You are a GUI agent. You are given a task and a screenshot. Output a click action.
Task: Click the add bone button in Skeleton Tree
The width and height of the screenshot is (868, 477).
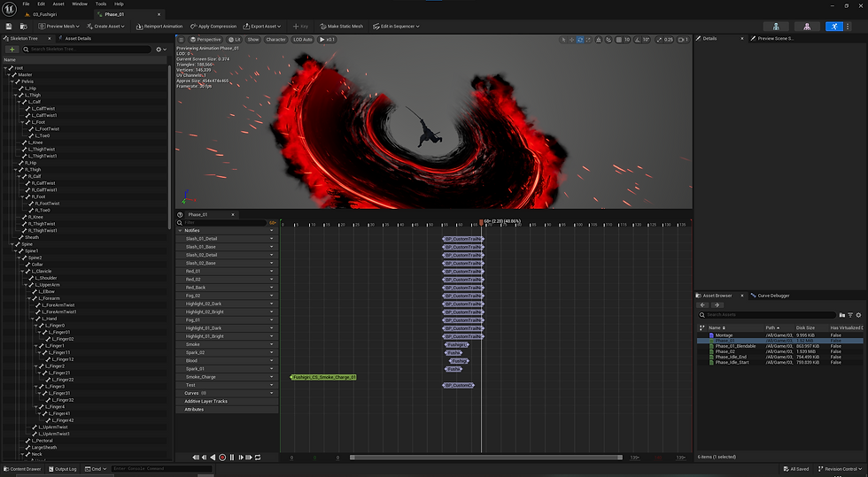pyautogui.click(x=12, y=50)
